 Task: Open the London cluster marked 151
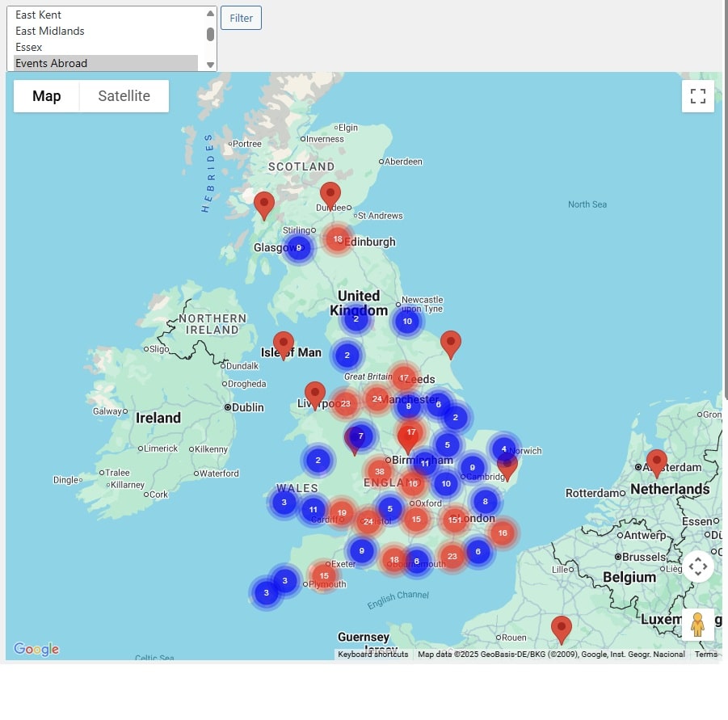pos(454,520)
